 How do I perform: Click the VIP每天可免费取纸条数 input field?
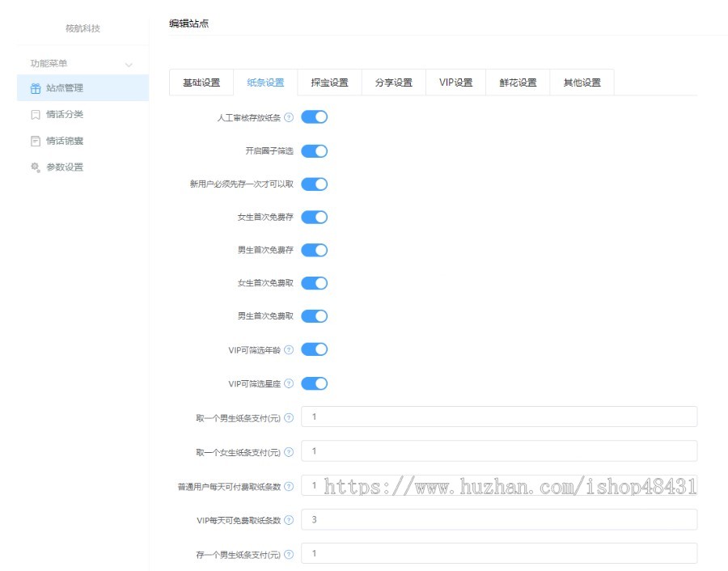tap(499, 519)
